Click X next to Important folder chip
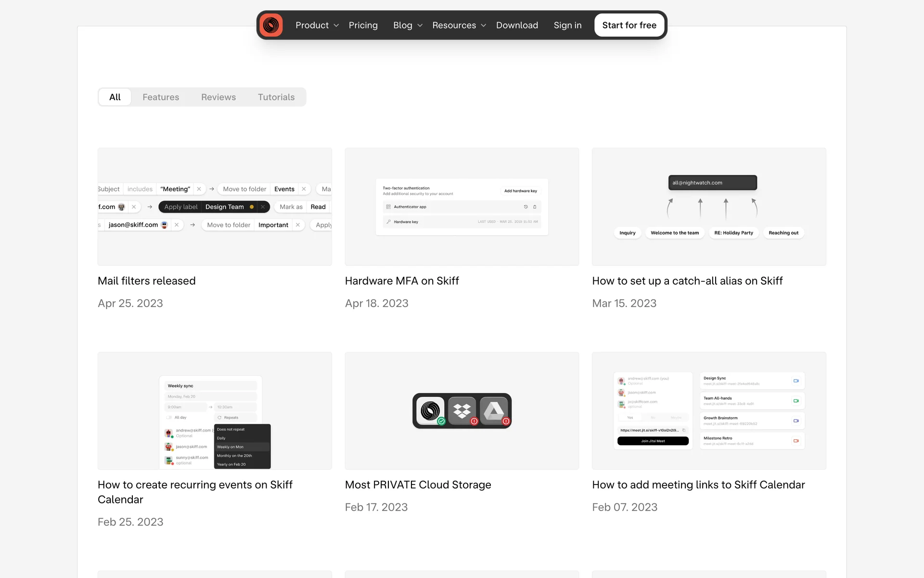The height and width of the screenshot is (578, 924). 298,225
